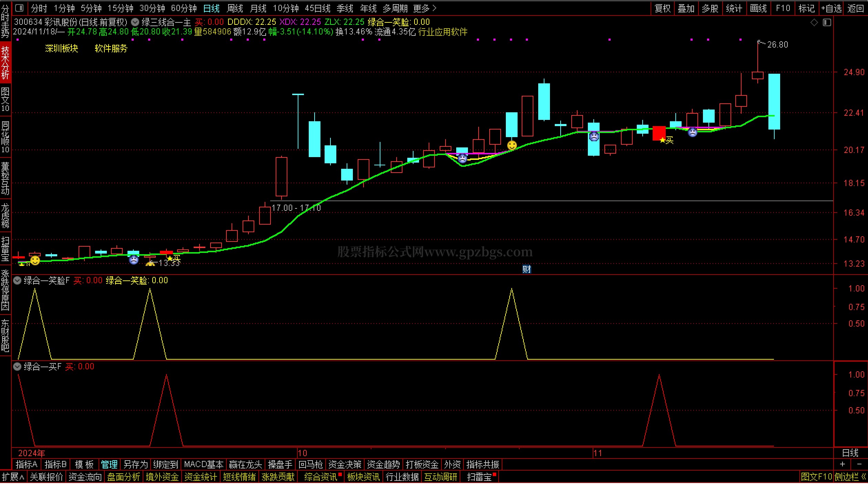Click the 财 finance marker on chart
This screenshot has height=484, width=868.
point(527,269)
